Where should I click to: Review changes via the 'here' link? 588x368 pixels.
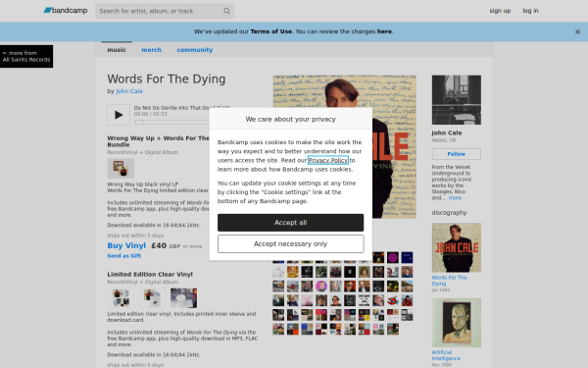(384, 31)
